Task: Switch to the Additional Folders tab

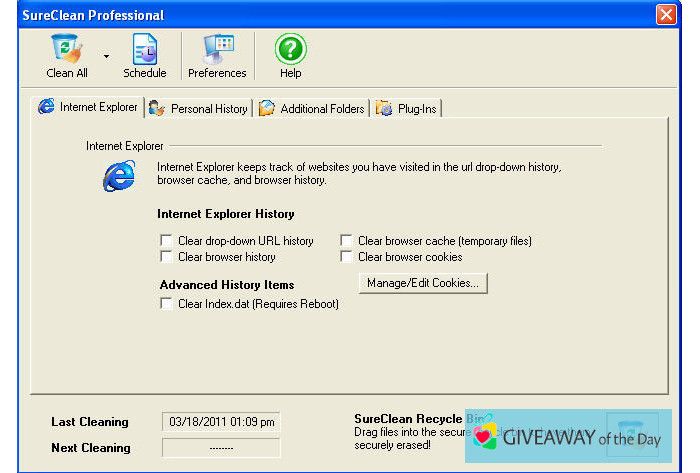Action: pyautogui.click(x=322, y=108)
